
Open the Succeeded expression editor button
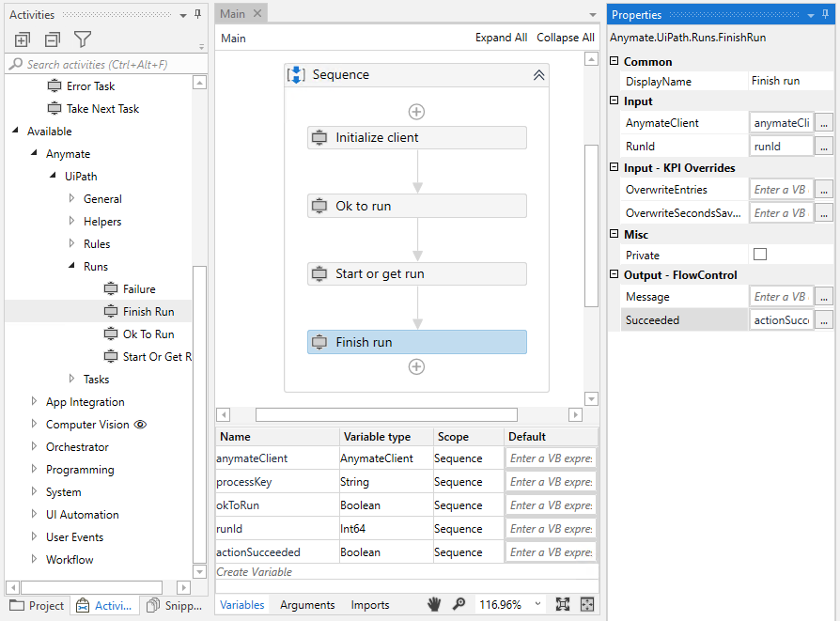(x=824, y=319)
